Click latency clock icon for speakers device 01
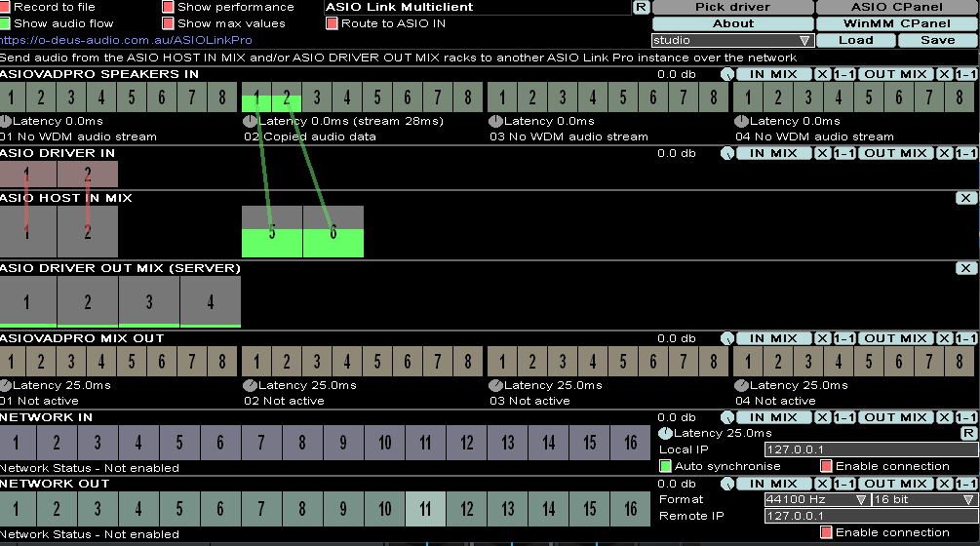 tap(6, 121)
